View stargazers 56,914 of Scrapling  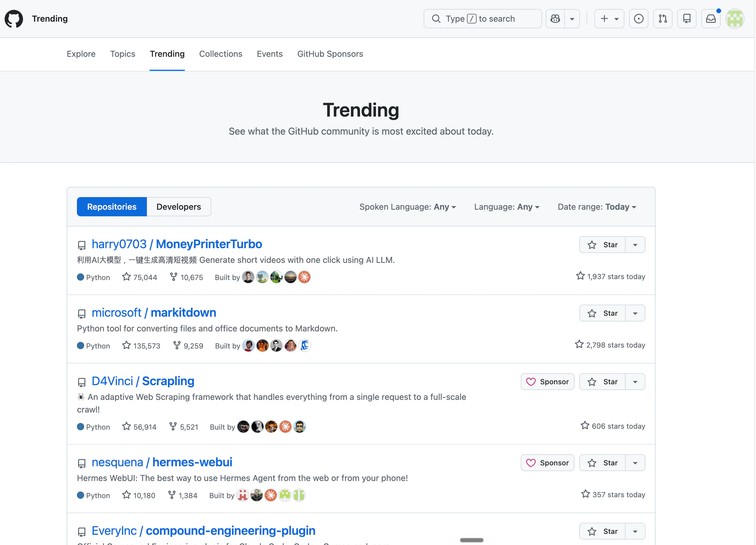[x=139, y=427]
